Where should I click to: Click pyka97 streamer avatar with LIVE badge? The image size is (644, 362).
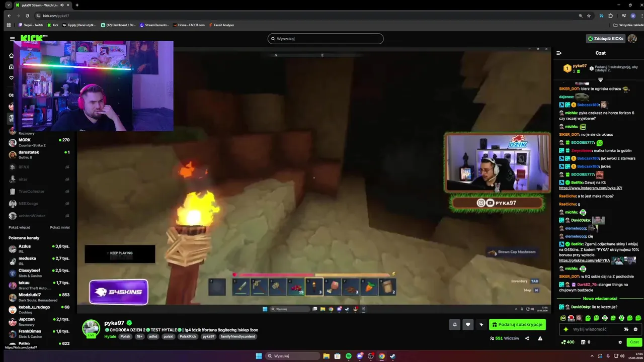click(x=91, y=328)
